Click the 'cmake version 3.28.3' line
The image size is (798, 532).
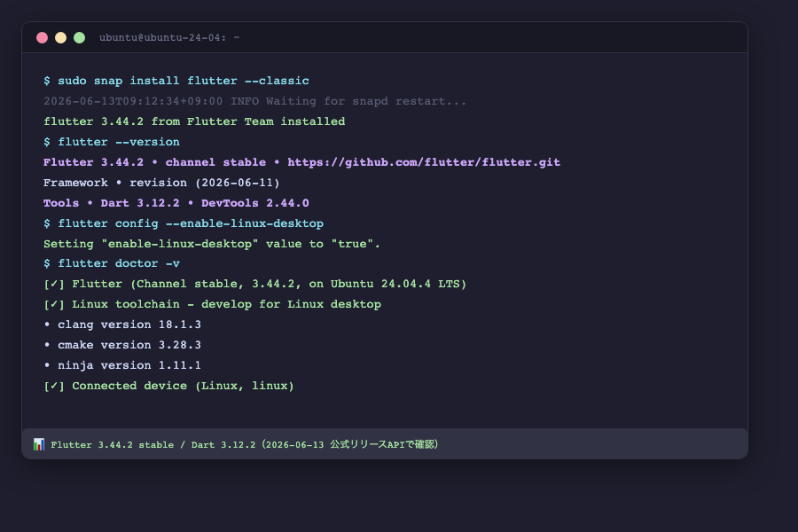tap(122, 345)
